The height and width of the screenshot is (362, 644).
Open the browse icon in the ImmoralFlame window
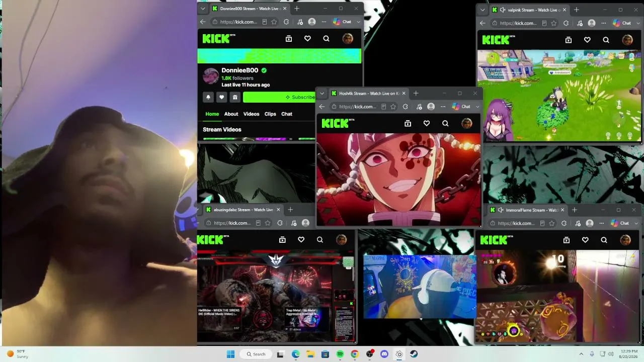coord(567,240)
